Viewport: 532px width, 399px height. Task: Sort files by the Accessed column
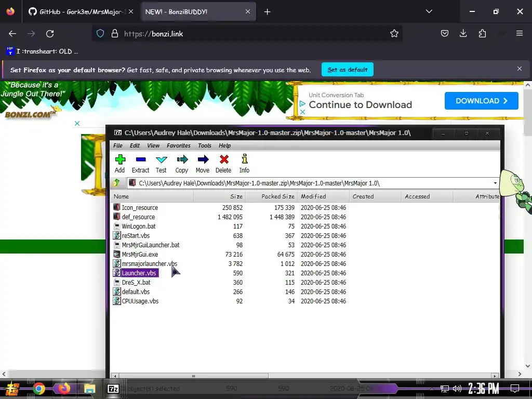point(427,196)
